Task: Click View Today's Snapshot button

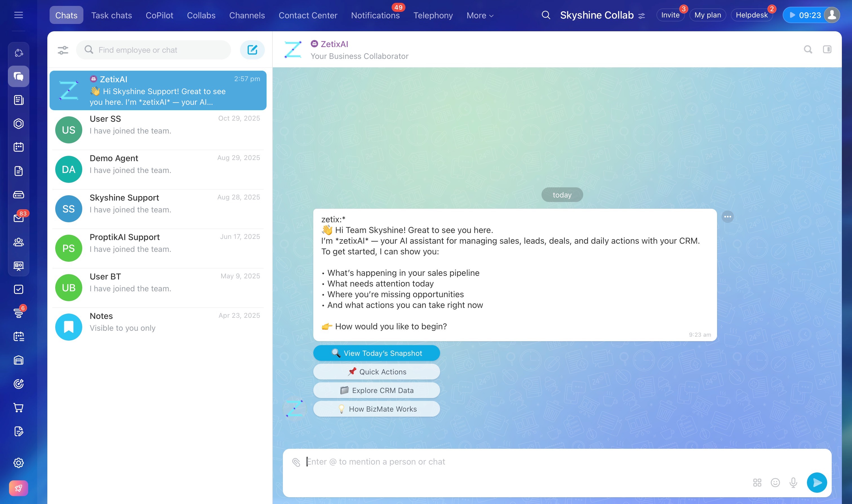Action: (376, 353)
